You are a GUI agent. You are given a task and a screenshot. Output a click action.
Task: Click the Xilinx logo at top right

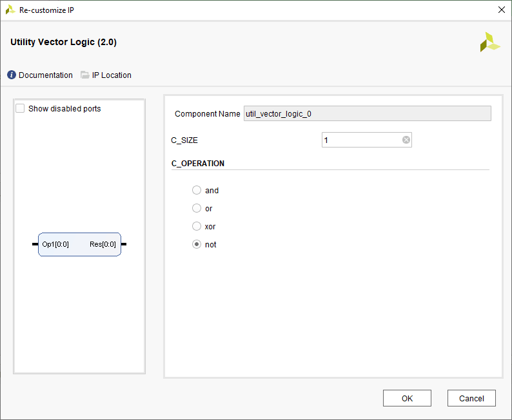pyautogui.click(x=489, y=42)
